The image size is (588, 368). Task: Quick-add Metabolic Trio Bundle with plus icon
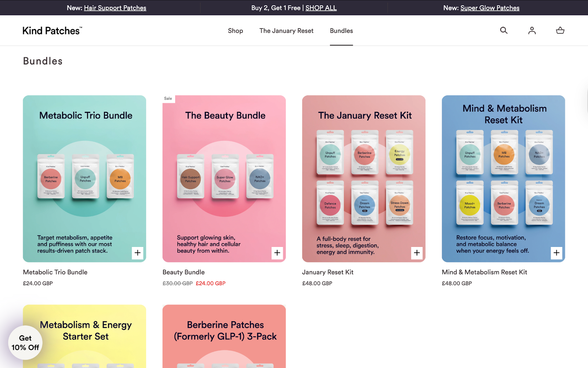pos(137,253)
